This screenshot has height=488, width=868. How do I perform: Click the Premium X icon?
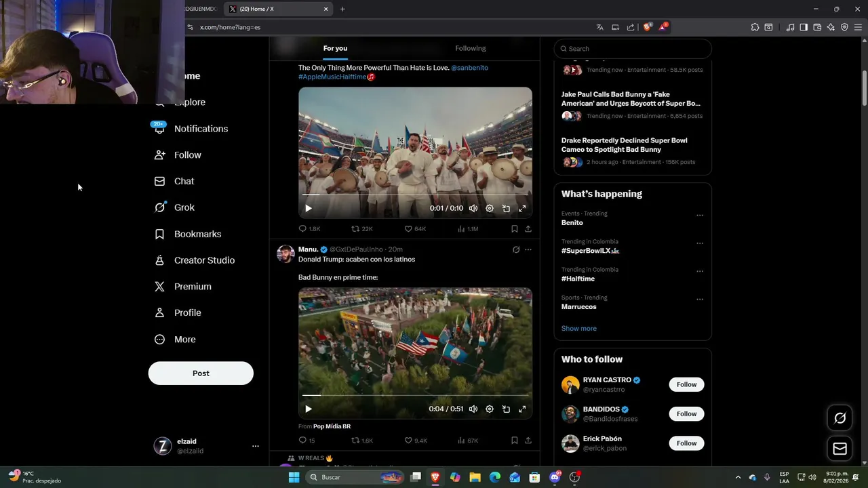coord(159,287)
